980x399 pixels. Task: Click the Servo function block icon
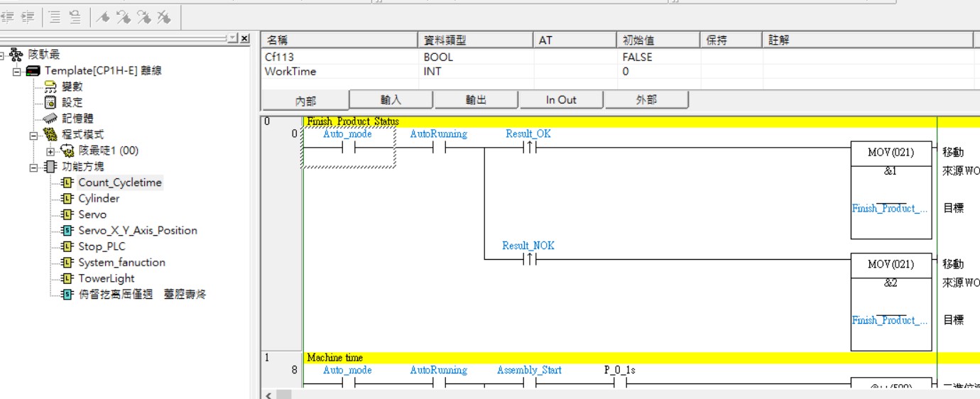pyautogui.click(x=67, y=214)
